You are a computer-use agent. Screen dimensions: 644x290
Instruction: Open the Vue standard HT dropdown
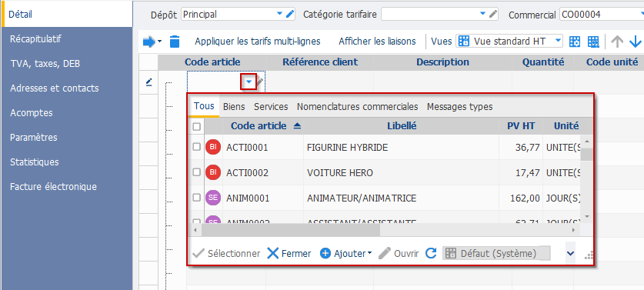pos(509,41)
